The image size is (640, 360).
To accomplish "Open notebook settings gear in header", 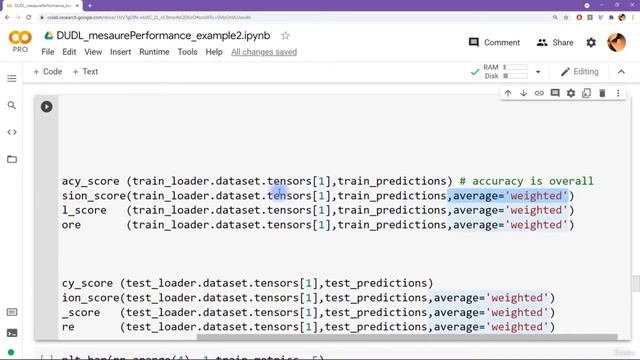I will click(x=591, y=42).
